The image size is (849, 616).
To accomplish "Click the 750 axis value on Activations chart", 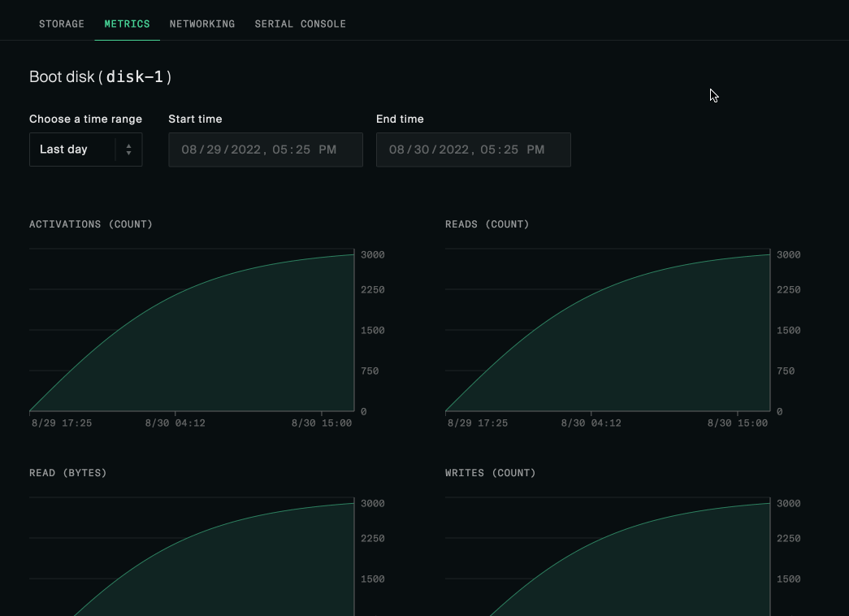I will 370,371.
